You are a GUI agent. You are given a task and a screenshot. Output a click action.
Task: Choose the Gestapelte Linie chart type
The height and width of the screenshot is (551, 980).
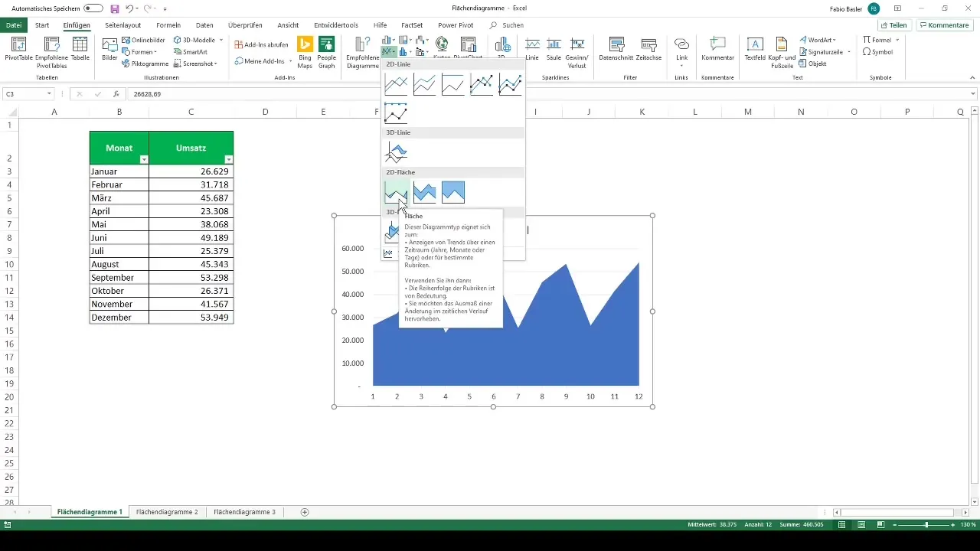pos(424,85)
